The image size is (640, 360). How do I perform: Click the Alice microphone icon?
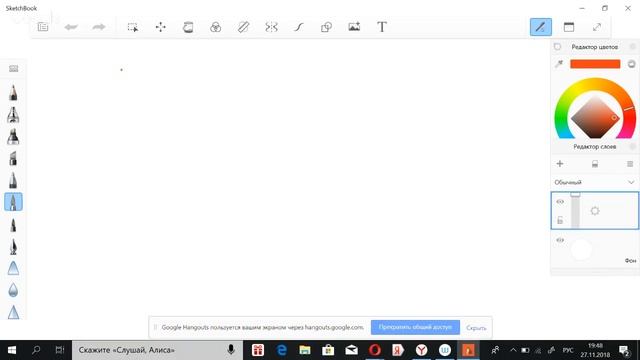231,350
